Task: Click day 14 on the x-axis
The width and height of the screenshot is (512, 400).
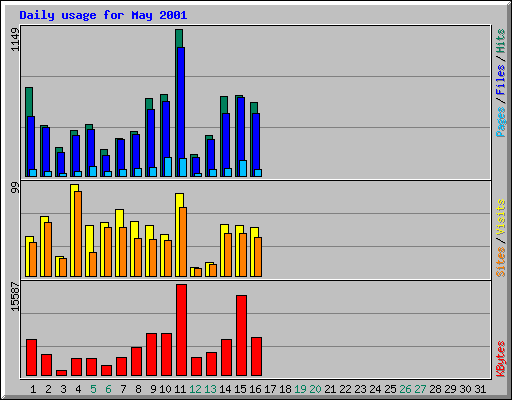Action: [x=225, y=389]
